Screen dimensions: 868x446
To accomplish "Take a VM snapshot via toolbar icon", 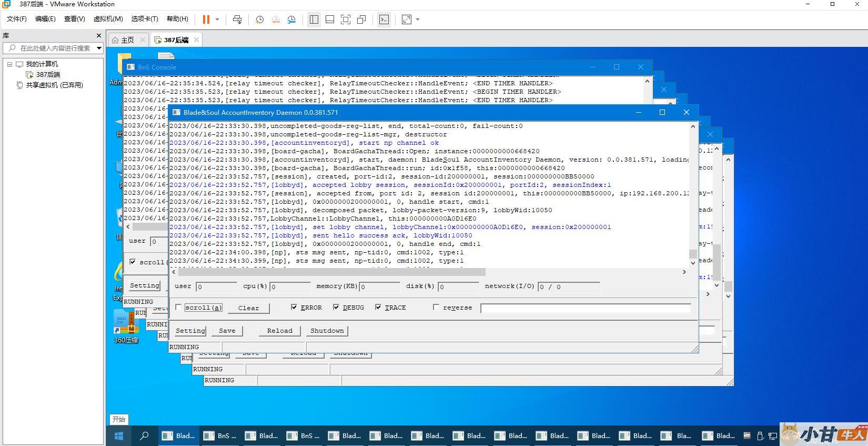I will pos(259,19).
